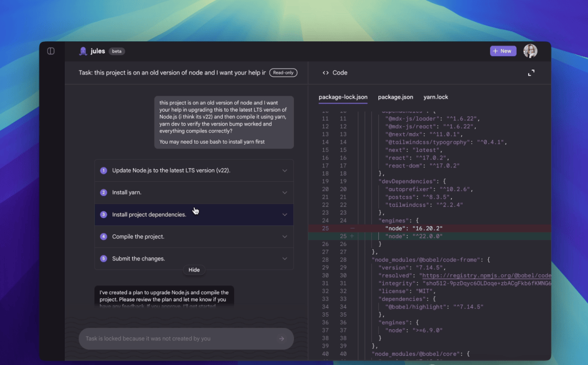This screenshot has width=588, height=365.
Task: Click the Read-only badge
Action: coord(283,73)
